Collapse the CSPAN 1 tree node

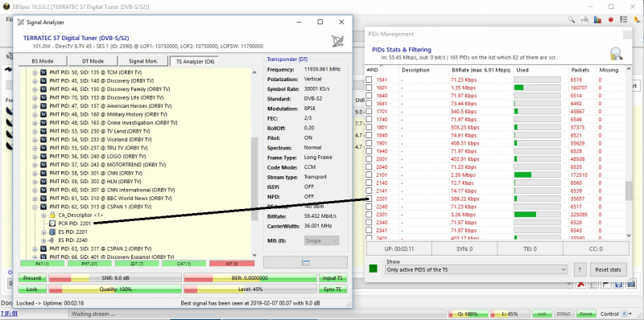click(35, 207)
